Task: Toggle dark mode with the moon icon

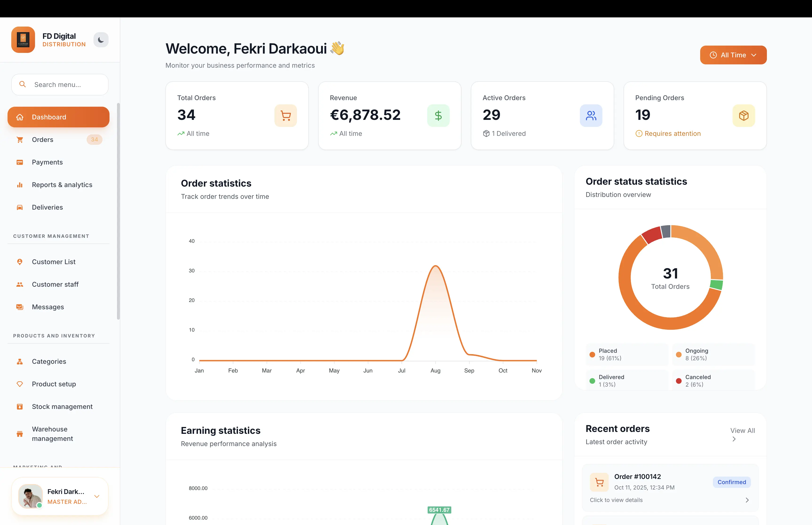Action: [x=101, y=39]
